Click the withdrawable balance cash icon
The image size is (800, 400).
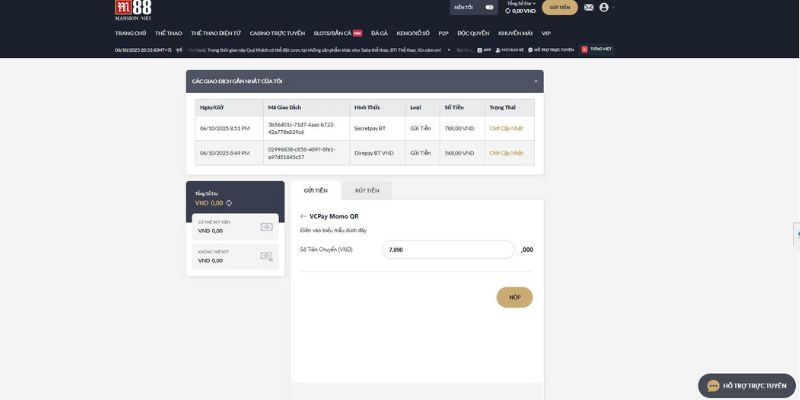[x=266, y=227]
